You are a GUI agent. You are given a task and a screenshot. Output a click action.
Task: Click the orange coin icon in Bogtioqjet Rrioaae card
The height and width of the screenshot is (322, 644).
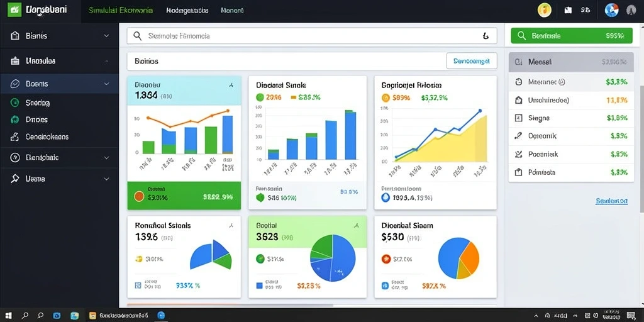[x=386, y=97]
